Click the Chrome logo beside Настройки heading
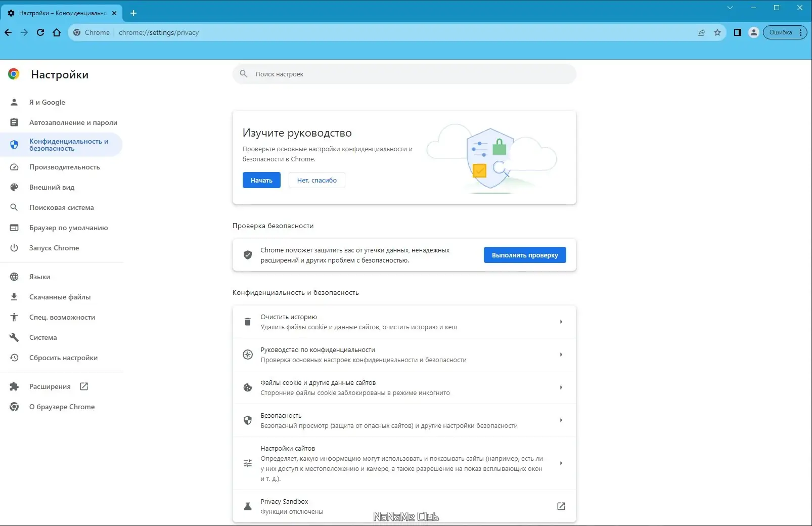Screen dimensions: 812x526 (x=14, y=74)
